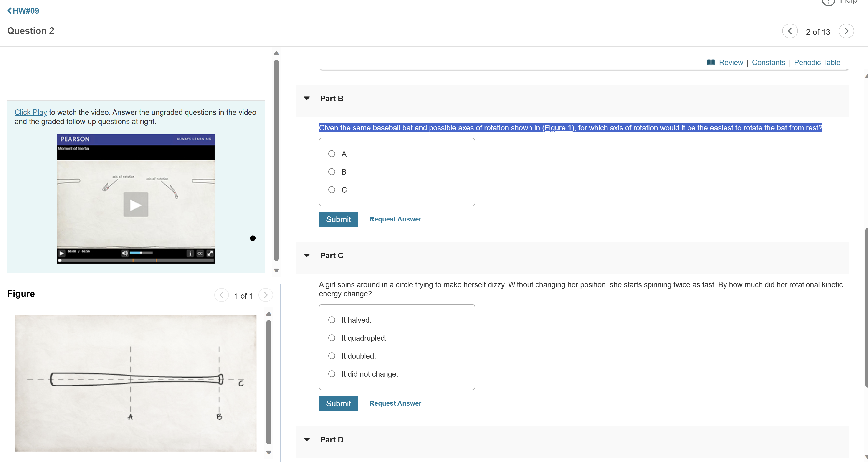Select answer C in Part B

(332, 190)
